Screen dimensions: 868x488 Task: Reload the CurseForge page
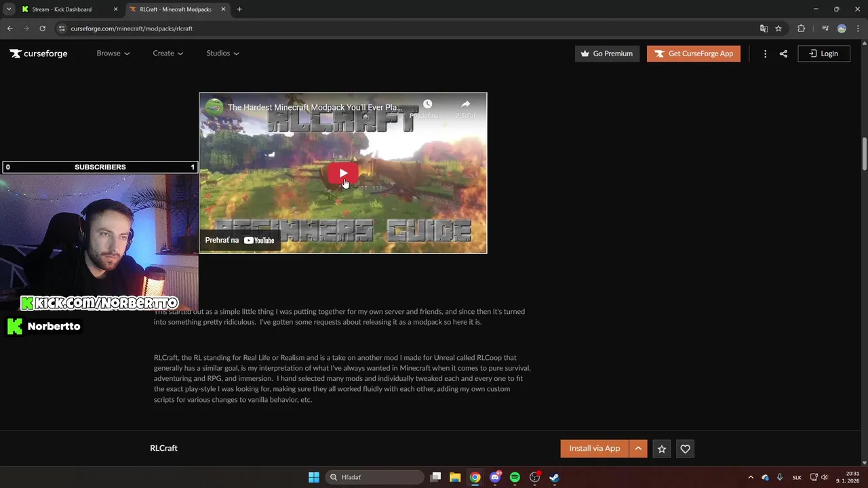[x=42, y=28]
